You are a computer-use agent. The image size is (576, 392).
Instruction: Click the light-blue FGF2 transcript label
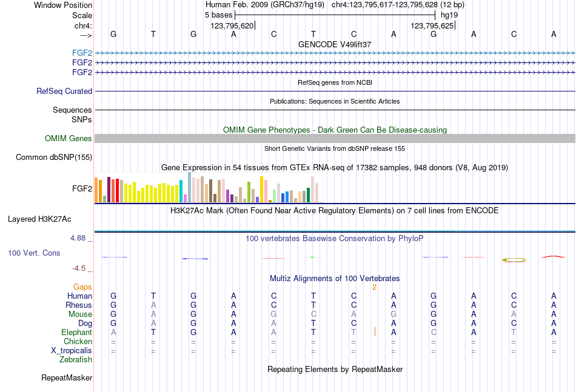tap(82, 53)
